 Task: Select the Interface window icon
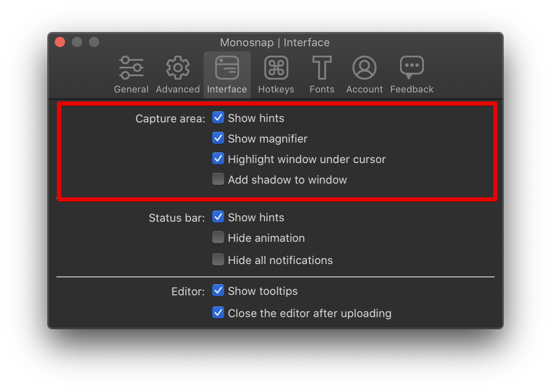coord(227,68)
